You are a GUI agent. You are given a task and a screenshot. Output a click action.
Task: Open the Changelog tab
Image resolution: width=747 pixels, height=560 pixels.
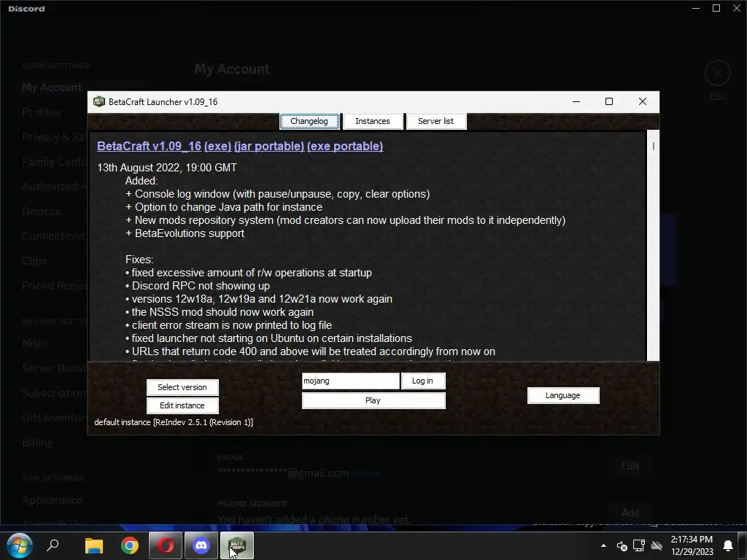pos(309,121)
